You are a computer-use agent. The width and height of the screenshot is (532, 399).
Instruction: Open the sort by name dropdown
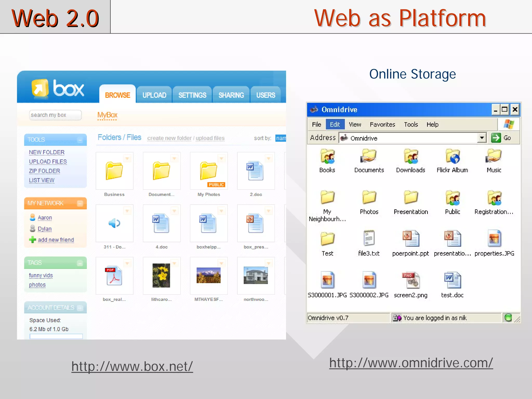pyautogui.click(x=281, y=138)
